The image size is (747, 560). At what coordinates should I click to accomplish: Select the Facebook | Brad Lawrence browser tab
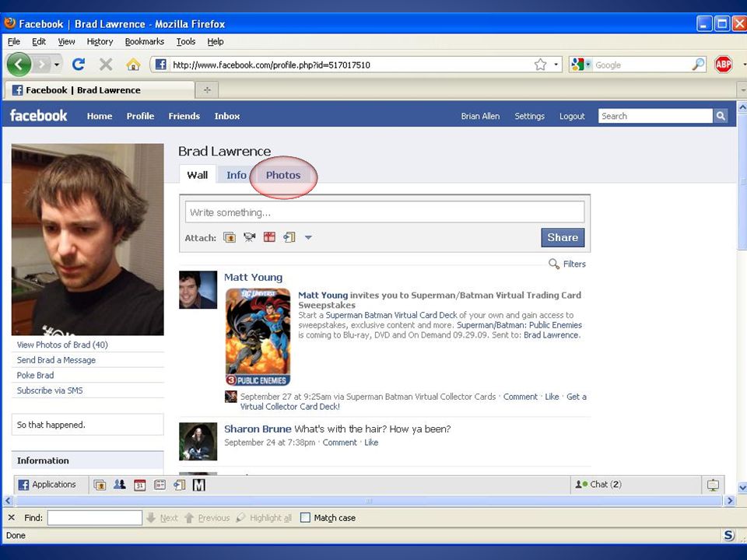pyautogui.click(x=99, y=90)
